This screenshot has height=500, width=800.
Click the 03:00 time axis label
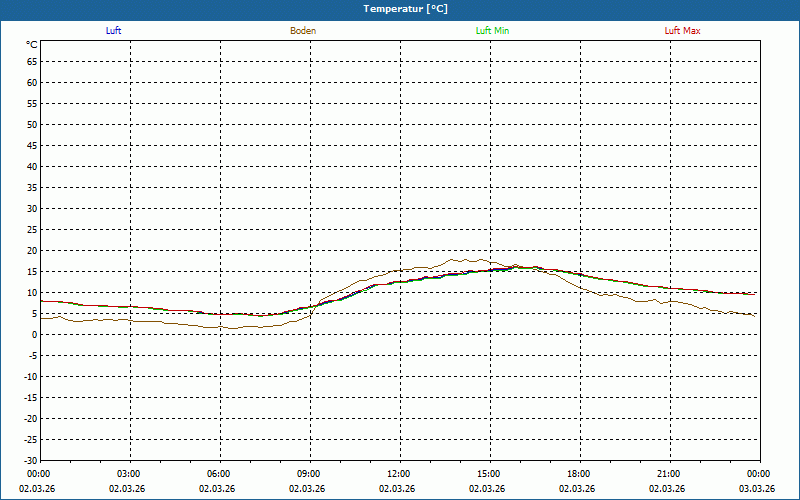tap(129, 474)
